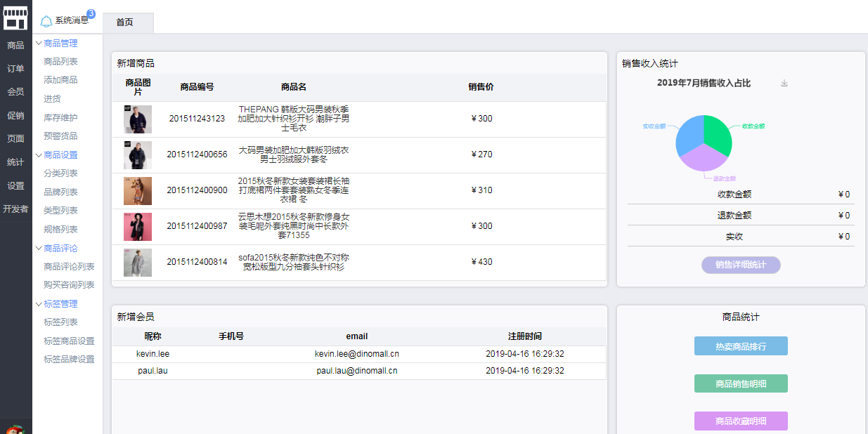This screenshot has width=868, height=434.
Task: Open product image for item 2015112400814
Action: [x=138, y=263]
